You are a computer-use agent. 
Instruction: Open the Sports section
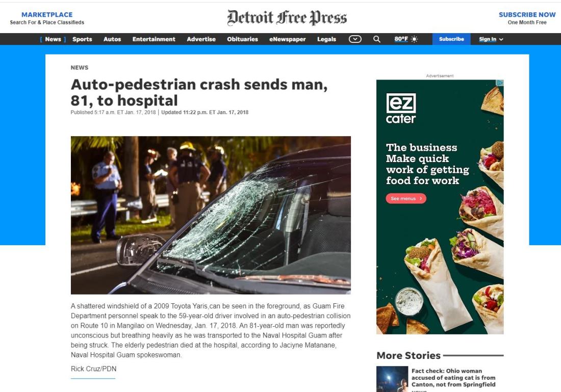[x=82, y=39]
